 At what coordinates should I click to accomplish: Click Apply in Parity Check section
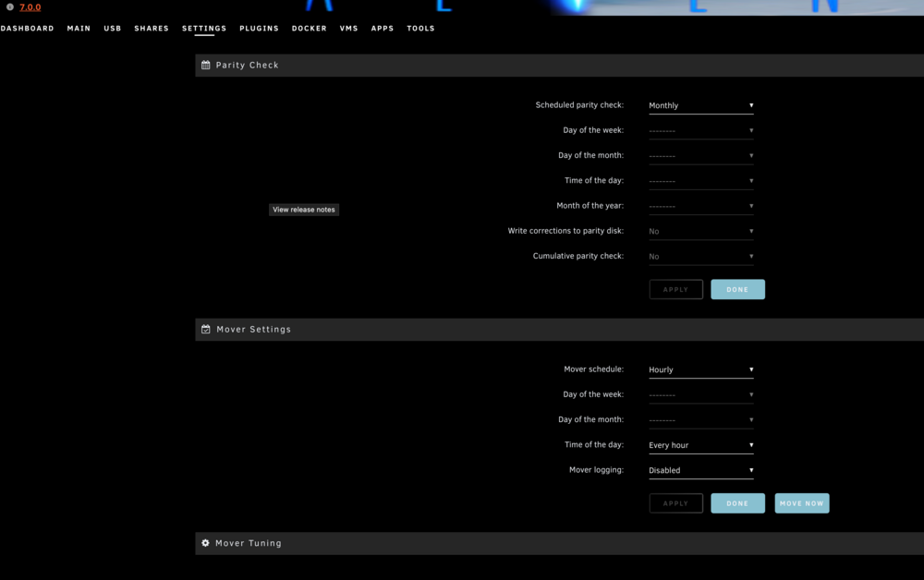(676, 290)
